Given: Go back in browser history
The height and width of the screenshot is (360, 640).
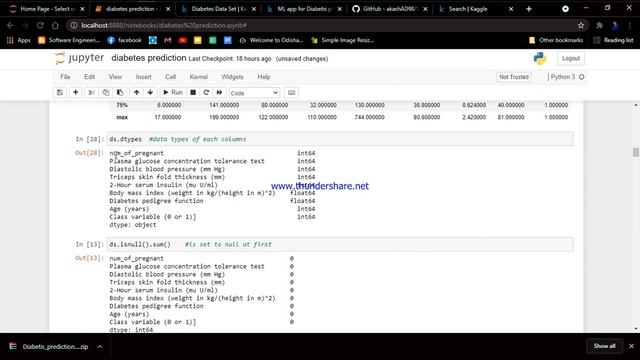Looking at the screenshot, I should coord(10,25).
